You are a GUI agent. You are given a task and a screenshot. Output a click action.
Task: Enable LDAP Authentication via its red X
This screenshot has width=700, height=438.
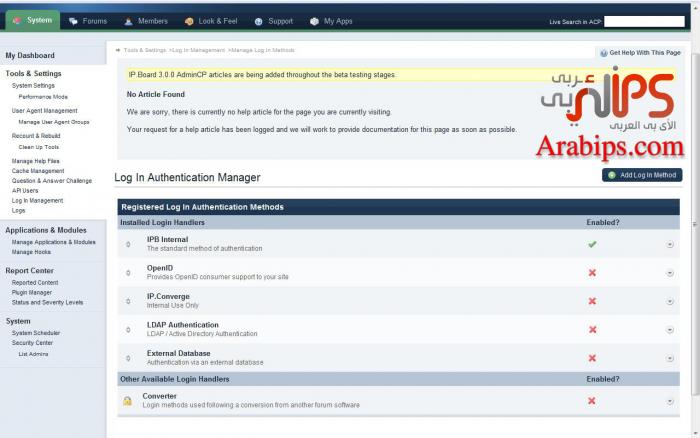click(x=592, y=329)
